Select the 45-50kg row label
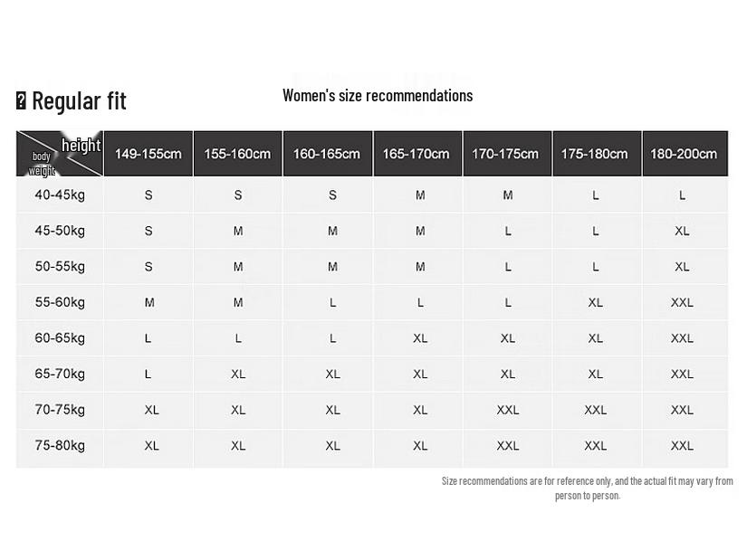 pos(60,231)
